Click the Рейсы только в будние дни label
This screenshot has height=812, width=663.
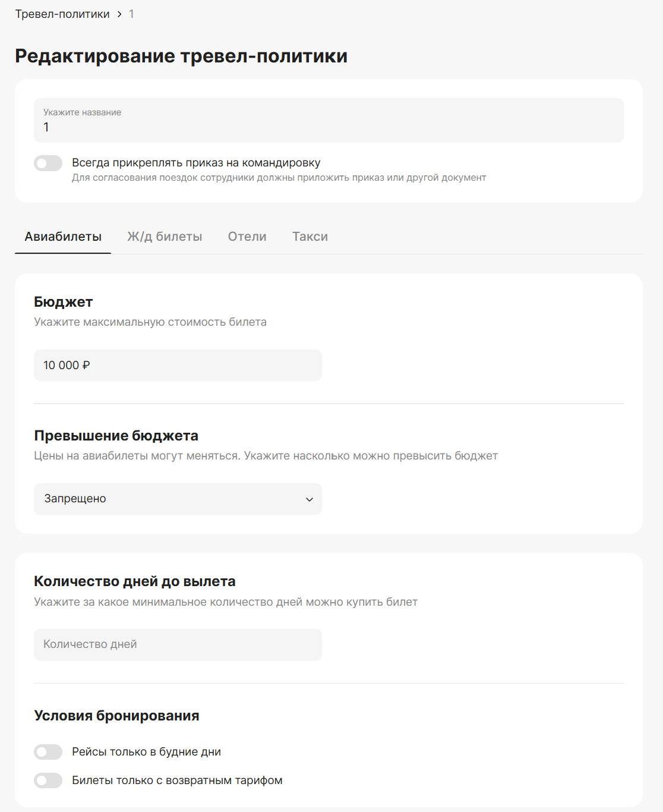pos(147,752)
